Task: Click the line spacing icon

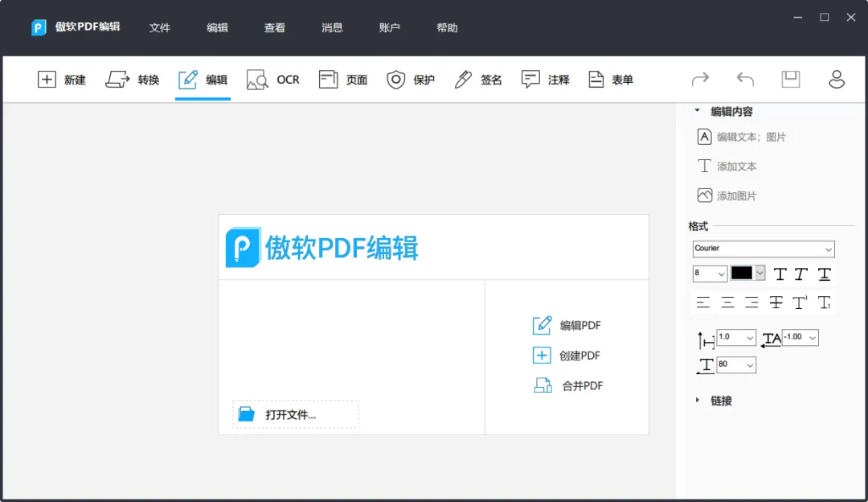Action: click(706, 340)
